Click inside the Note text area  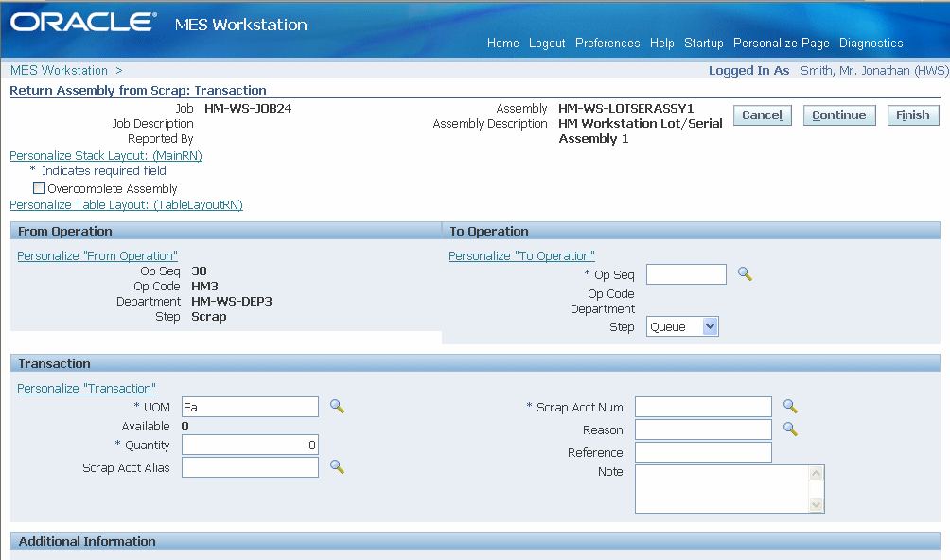pos(722,489)
